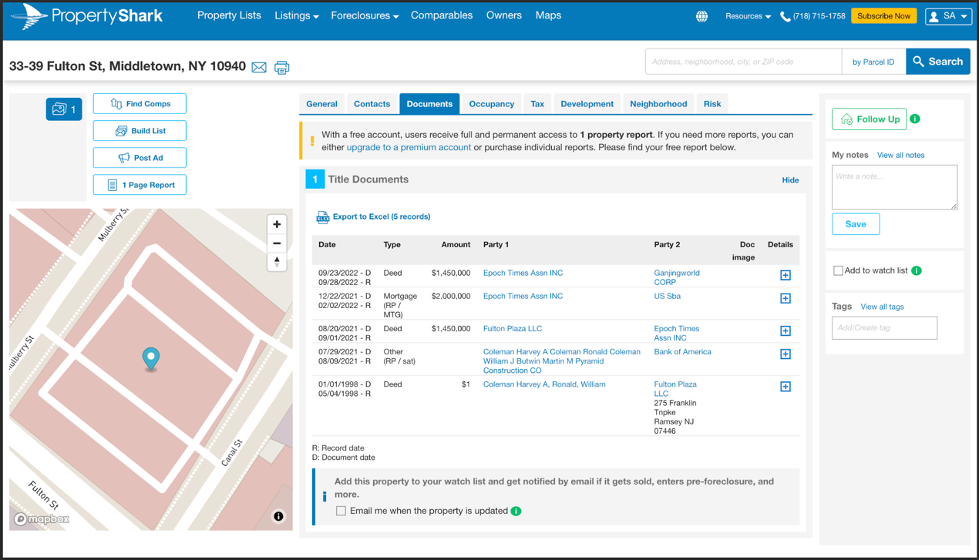Reset map compass bearing
This screenshot has height=560, width=979.
(277, 262)
